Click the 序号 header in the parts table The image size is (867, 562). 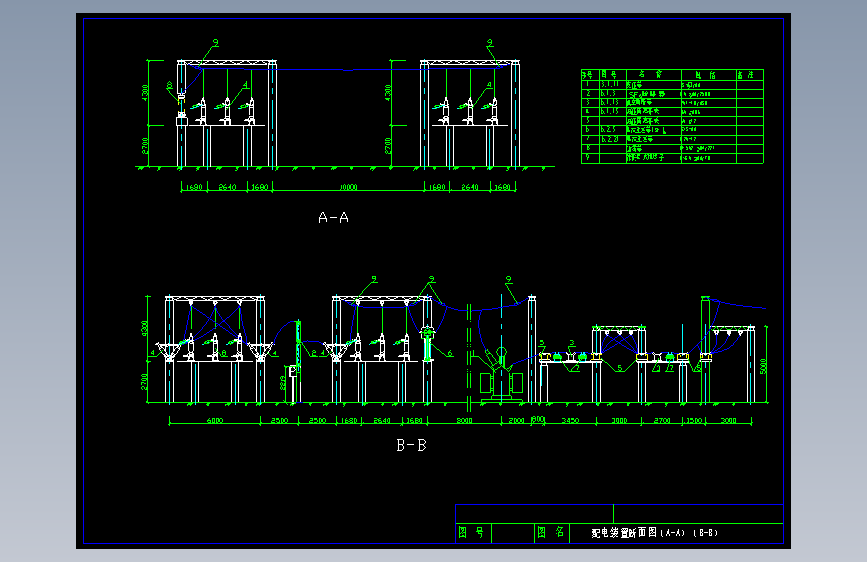coord(587,75)
